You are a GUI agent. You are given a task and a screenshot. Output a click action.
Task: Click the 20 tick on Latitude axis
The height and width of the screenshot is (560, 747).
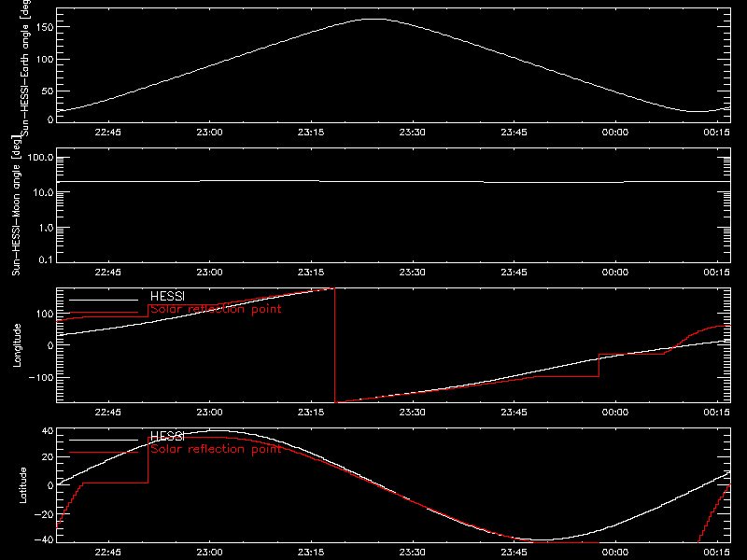pos(48,457)
